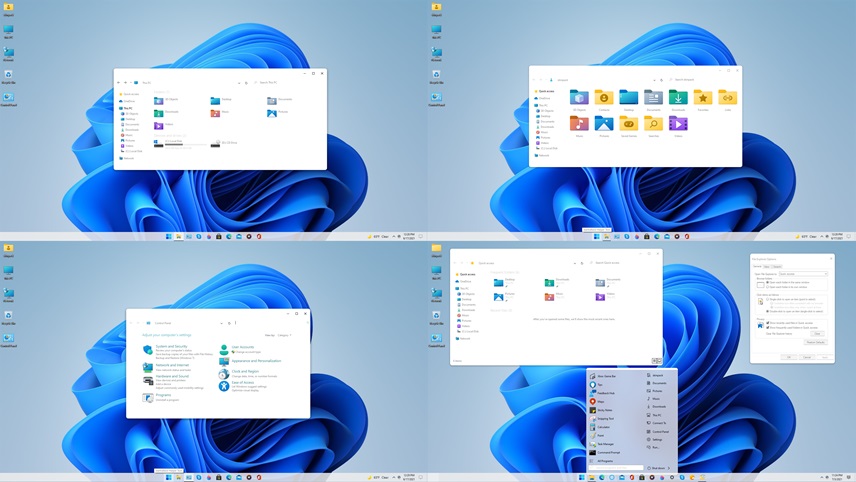Open the CD Drive in This PC window

(224, 144)
